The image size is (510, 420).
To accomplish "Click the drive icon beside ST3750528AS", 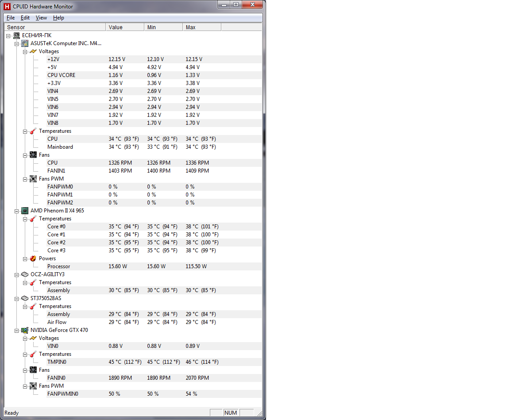I will tap(25, 298).
